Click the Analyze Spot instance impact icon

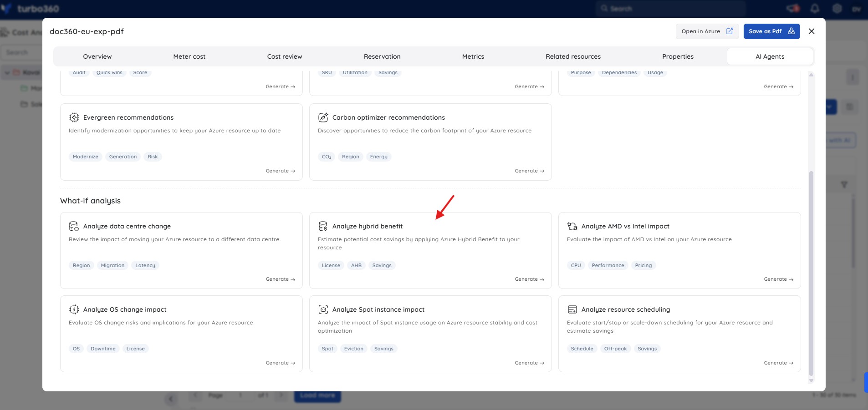click(x=323, y=309)
